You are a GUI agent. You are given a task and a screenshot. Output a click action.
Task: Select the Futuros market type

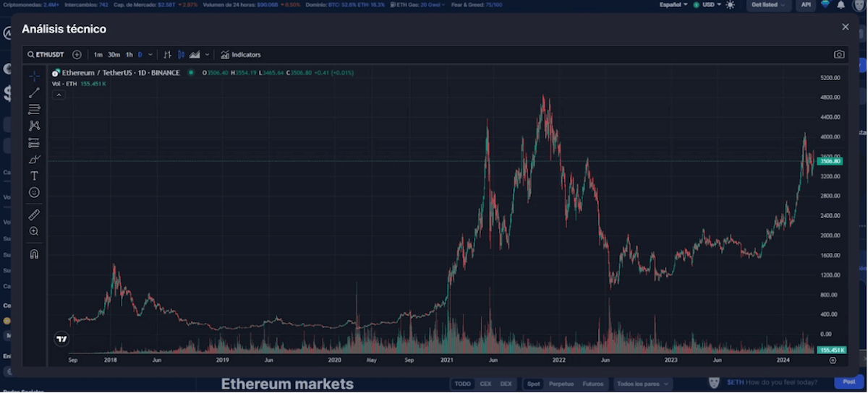[594, 384]
